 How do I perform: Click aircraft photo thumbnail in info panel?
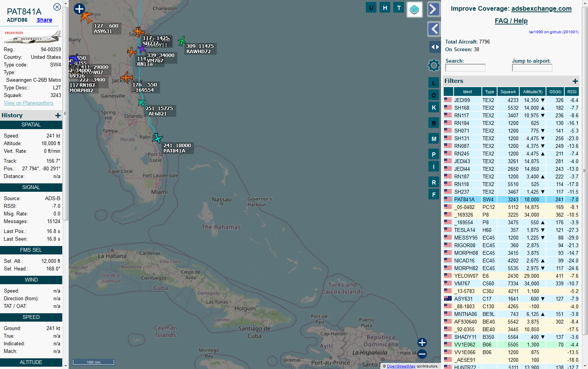click(x=32, y=37)
